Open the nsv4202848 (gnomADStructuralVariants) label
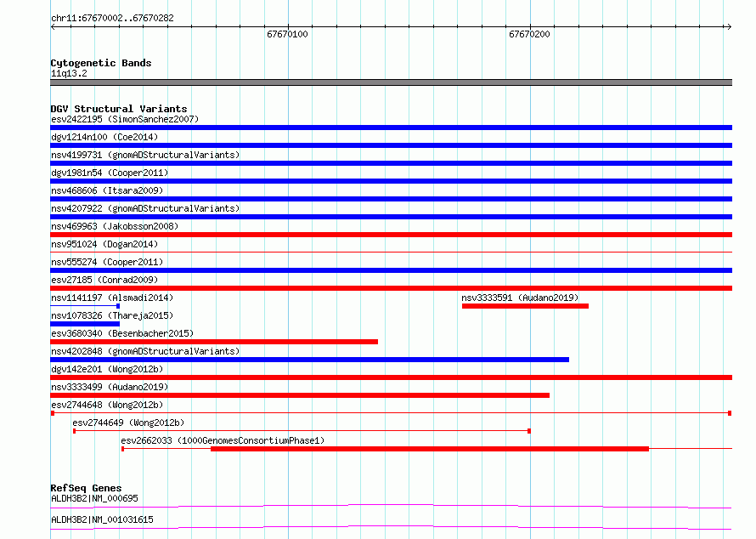The image size is (756, 539). point(145,351)
